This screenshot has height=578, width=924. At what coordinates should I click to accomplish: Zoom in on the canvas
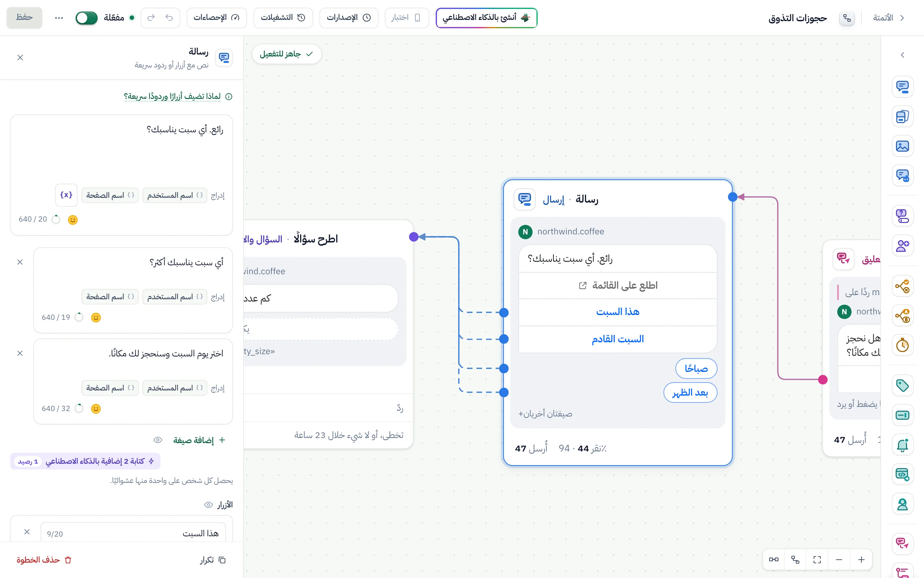pos(861,560)
